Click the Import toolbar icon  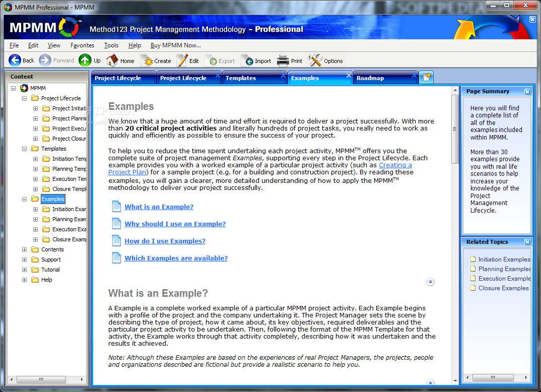click(x=249, y=61)
